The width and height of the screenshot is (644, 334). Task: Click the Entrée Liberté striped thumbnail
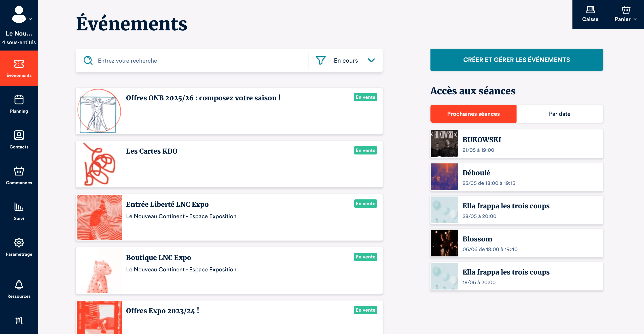99,218
